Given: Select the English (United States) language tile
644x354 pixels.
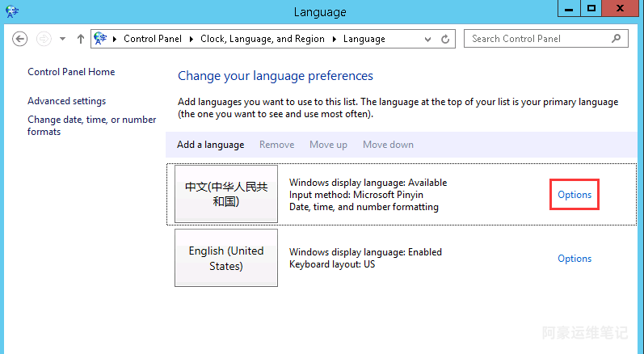Looking at the screenshot, I should click(226, 258).
